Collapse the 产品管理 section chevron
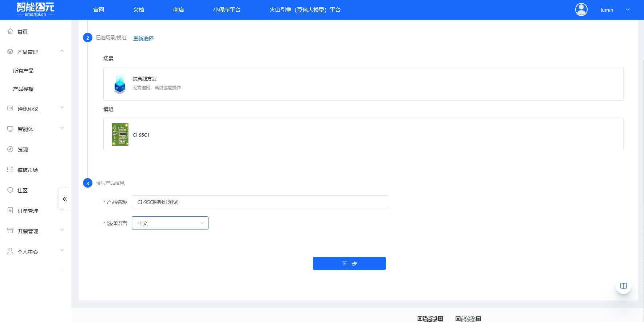644x322 pixels. (x=62, y=51)
